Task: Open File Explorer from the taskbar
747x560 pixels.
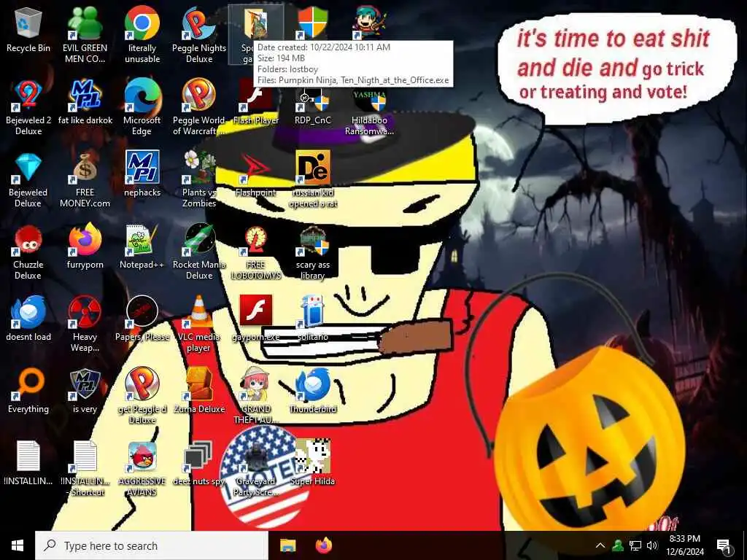Action: [x=287, y=545]
